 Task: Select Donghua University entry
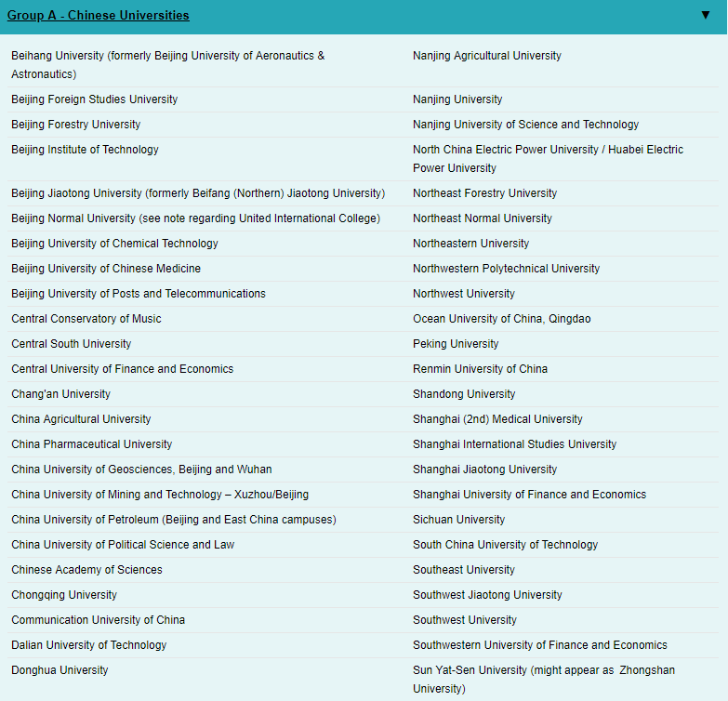(60, 670)
